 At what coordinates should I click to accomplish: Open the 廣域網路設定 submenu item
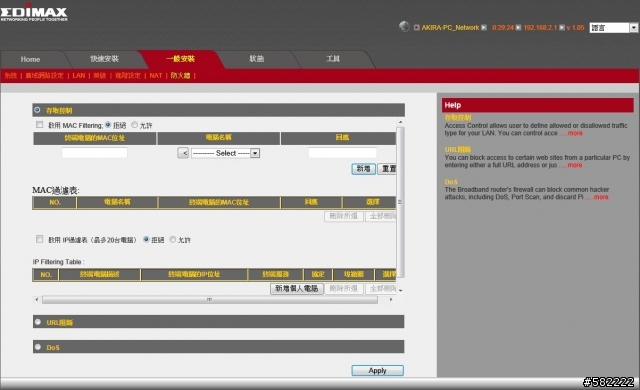tap(44, 75)
